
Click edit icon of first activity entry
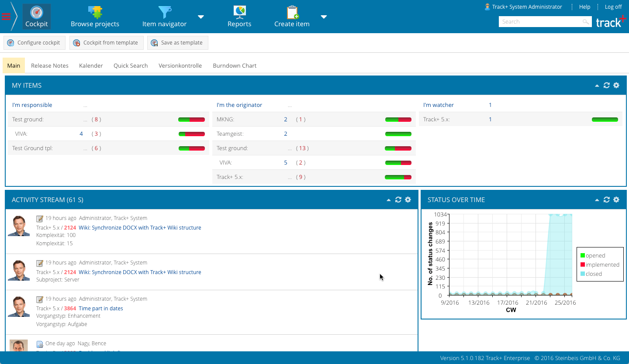[40, 219]
